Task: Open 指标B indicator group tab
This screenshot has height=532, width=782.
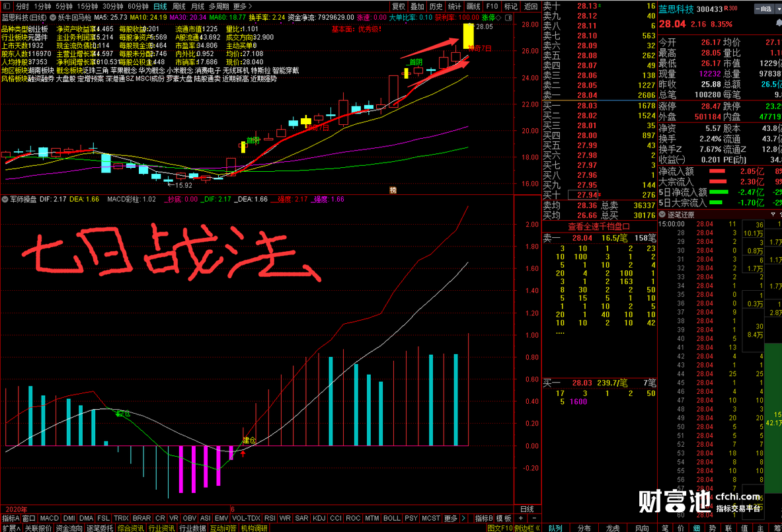Action: tap(484, 519)
